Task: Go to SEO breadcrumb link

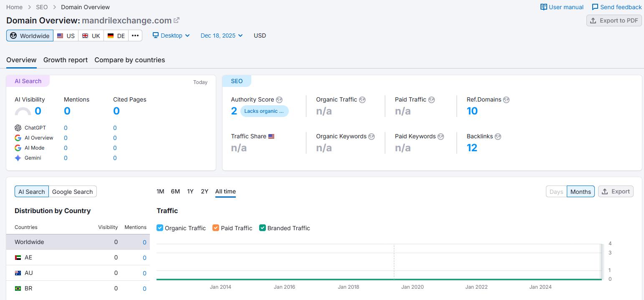Action: click(x=42, y=7)
